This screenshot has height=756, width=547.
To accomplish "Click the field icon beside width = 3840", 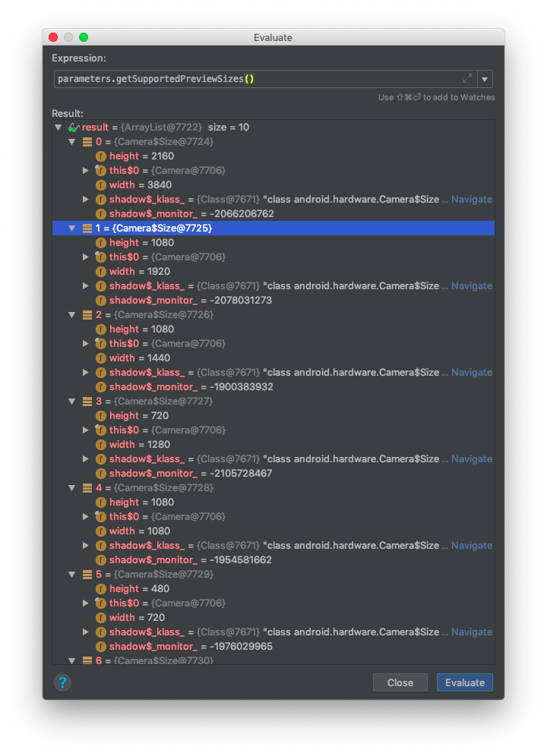I will (x=101, y=184).
